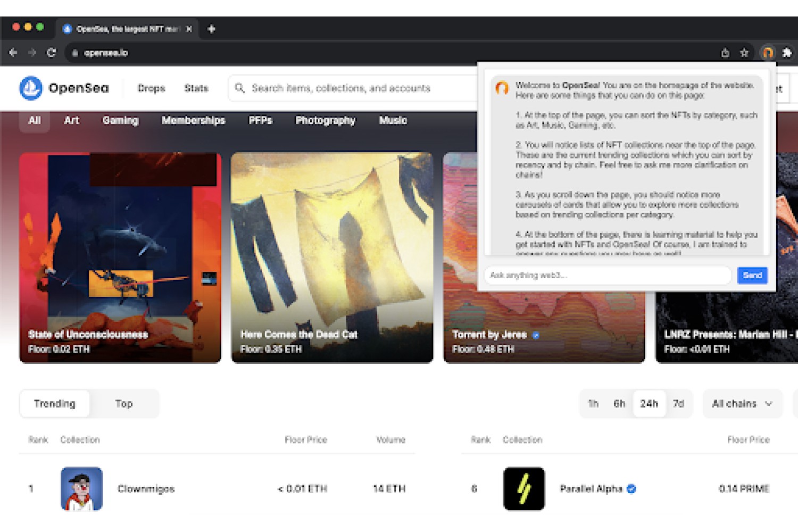Select the Photography category

[325, 120]
